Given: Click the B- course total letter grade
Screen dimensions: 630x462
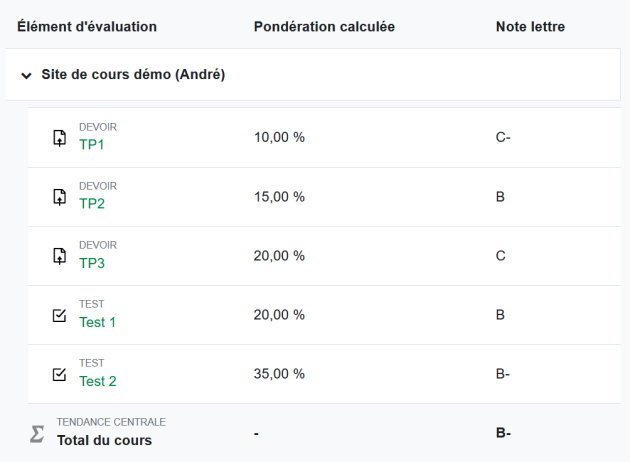Looking at the screenshot, I should (503, 433).
